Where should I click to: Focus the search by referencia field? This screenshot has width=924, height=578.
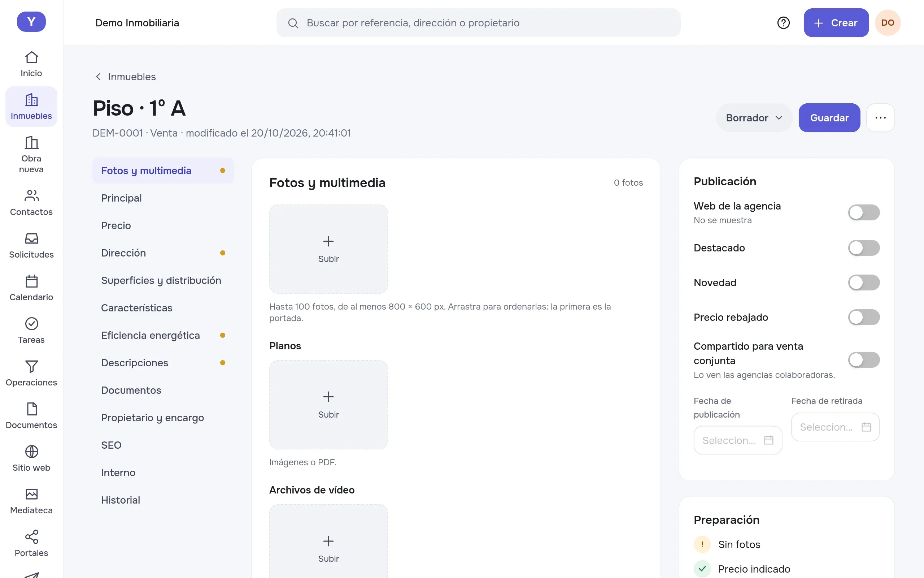[x=478, y=23]
